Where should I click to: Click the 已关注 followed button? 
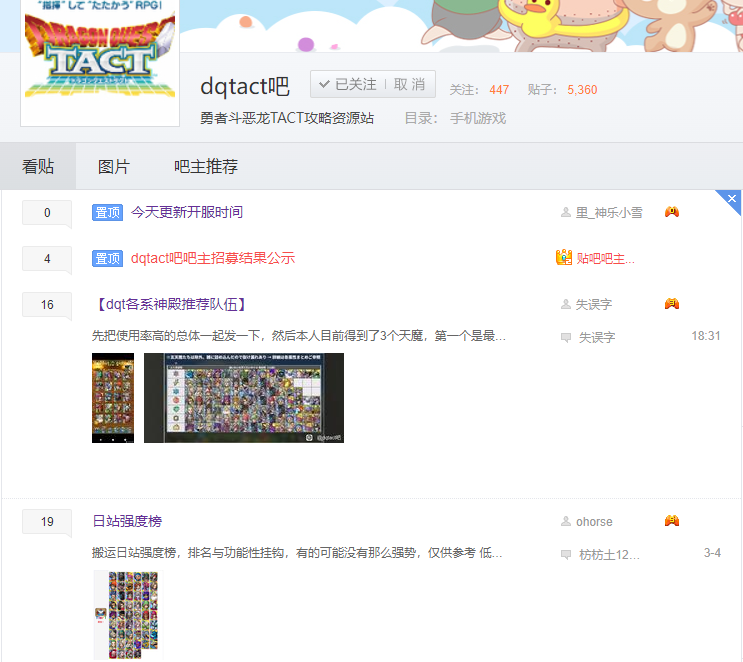click(x=348, y=84)
